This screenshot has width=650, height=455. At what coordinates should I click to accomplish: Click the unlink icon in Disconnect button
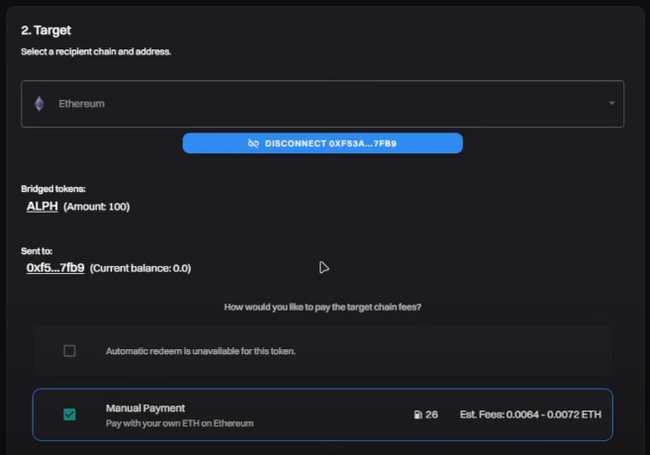coord(253,143)
